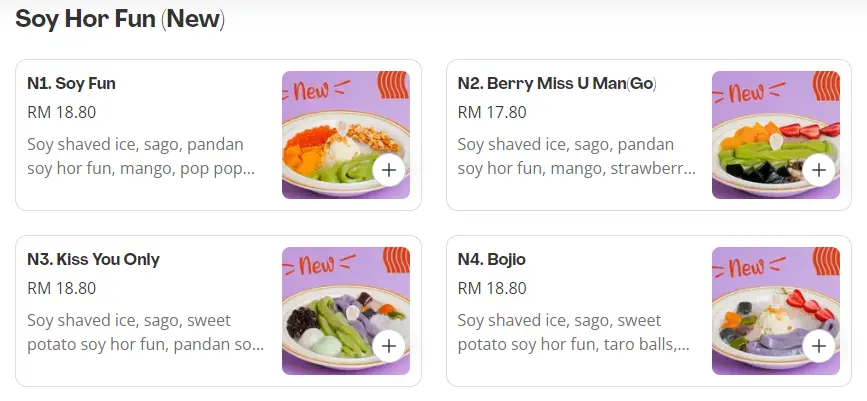Click the RM 17.80 price label

pos(492,112)
